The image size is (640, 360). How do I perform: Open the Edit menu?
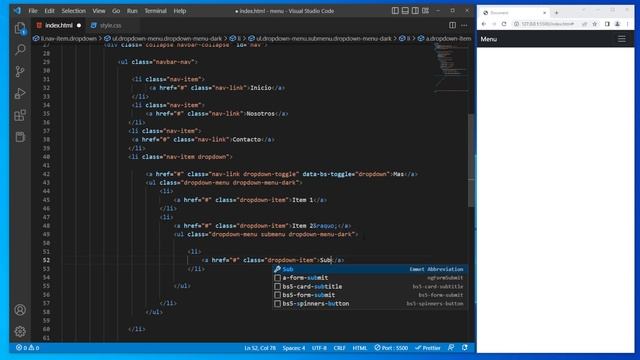(x=49, y=11)
